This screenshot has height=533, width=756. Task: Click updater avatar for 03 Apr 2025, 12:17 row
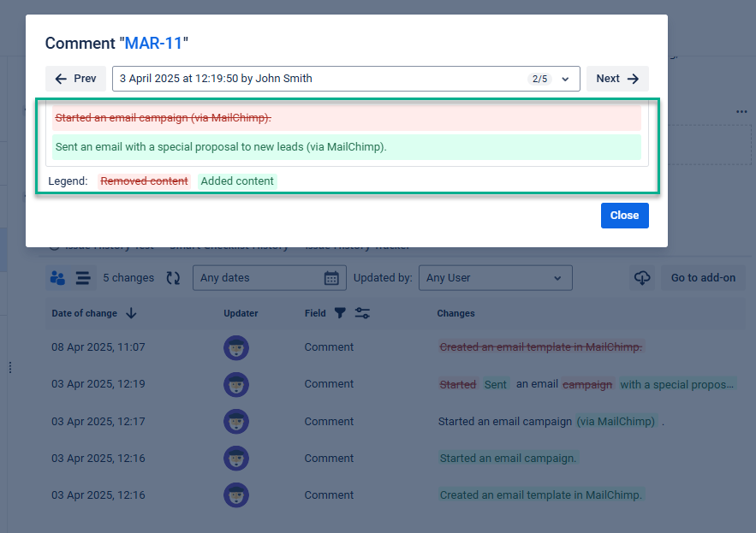click(236, 422)
